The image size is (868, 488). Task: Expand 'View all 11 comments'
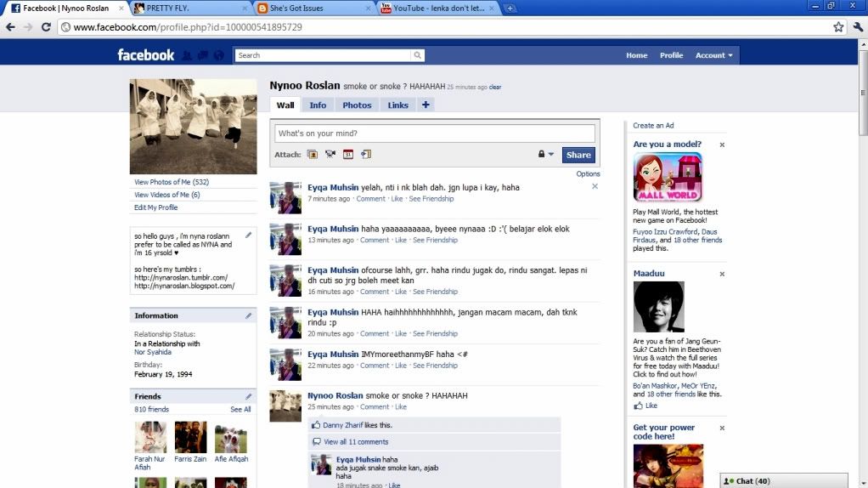(356, 442)
